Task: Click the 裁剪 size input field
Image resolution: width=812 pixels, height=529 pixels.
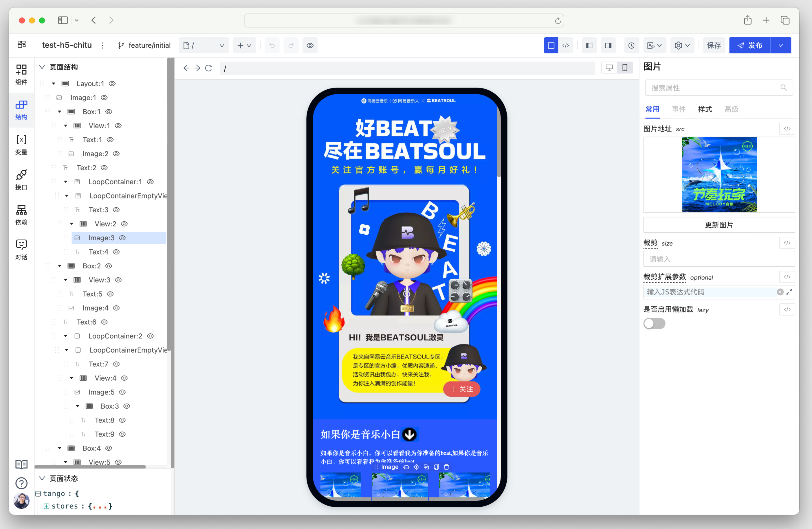Action: 719,259
